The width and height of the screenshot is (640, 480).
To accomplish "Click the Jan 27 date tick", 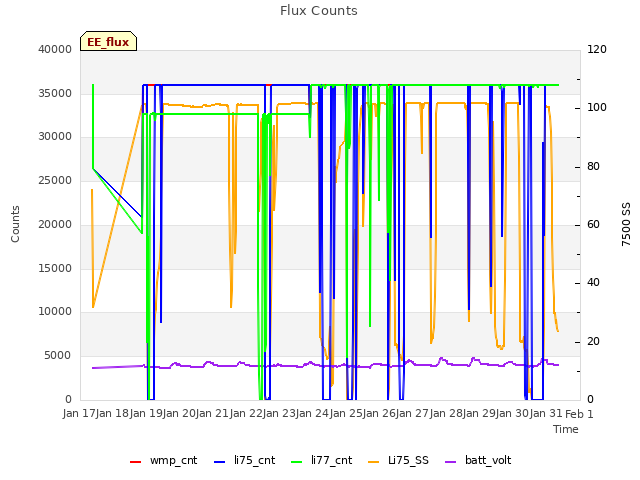I will (412, 413).
